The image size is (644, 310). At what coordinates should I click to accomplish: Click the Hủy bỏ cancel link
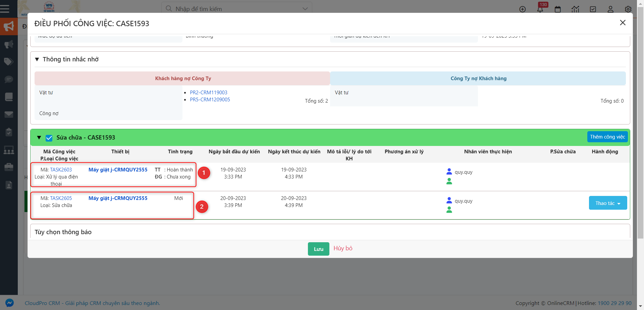click(x=343, y=248)
